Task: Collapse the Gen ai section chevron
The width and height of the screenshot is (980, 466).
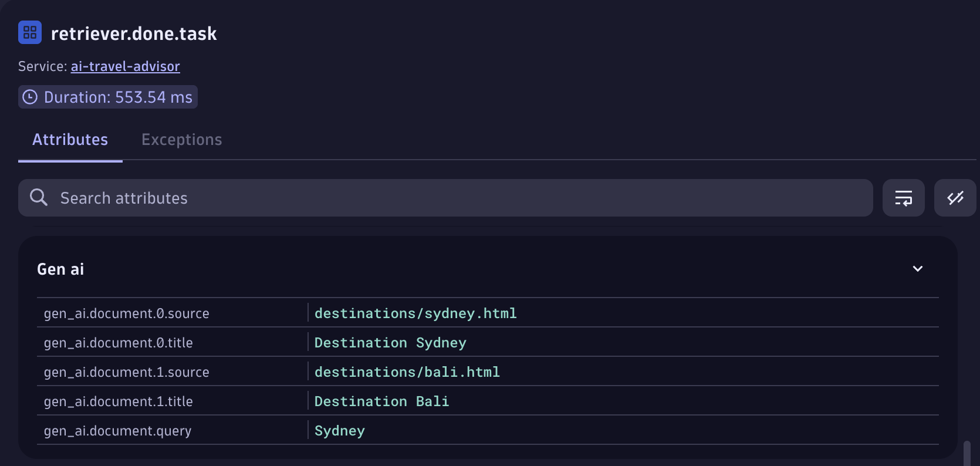Action: tap(918, 269)
